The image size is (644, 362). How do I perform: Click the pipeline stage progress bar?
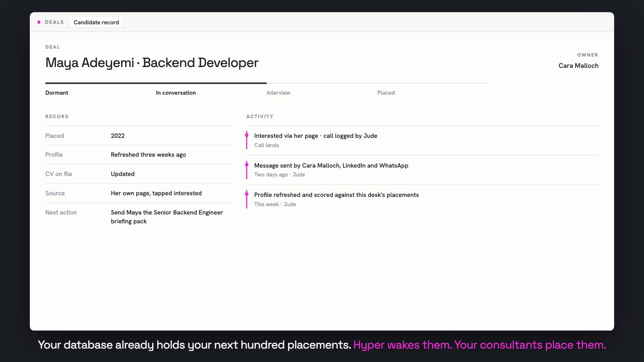(x=267, y=83)
